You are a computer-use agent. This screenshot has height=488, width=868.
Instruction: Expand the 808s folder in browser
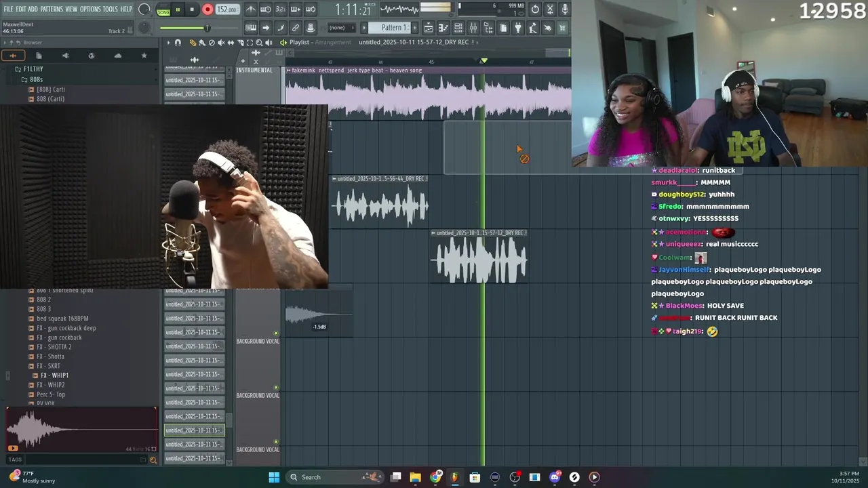coord(35,79)
